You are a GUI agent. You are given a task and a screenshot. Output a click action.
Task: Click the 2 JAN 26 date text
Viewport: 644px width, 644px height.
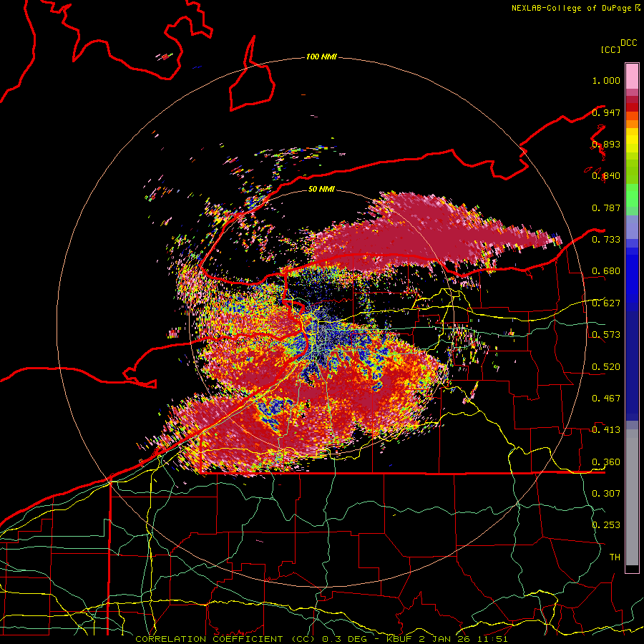[445, 639]
